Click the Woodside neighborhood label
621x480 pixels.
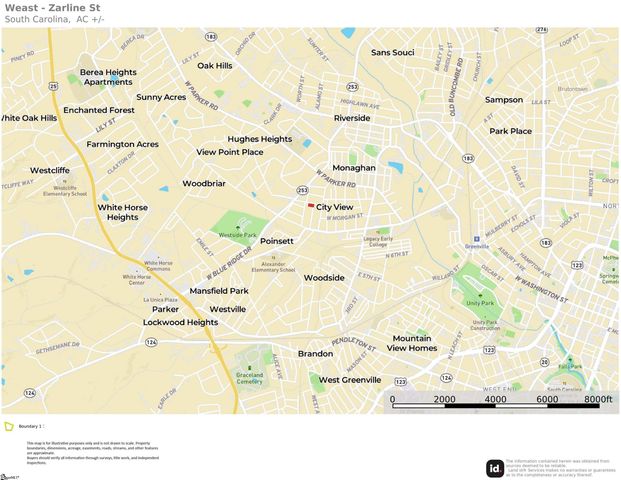point(324,278)
